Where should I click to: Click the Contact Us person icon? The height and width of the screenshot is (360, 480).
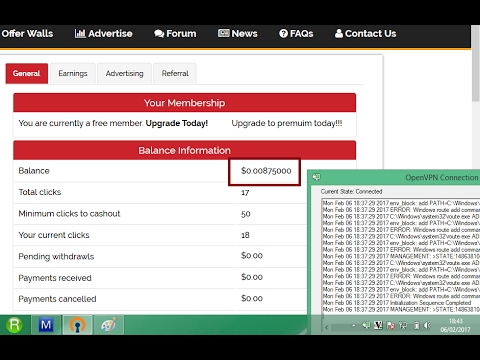point(339,33)
